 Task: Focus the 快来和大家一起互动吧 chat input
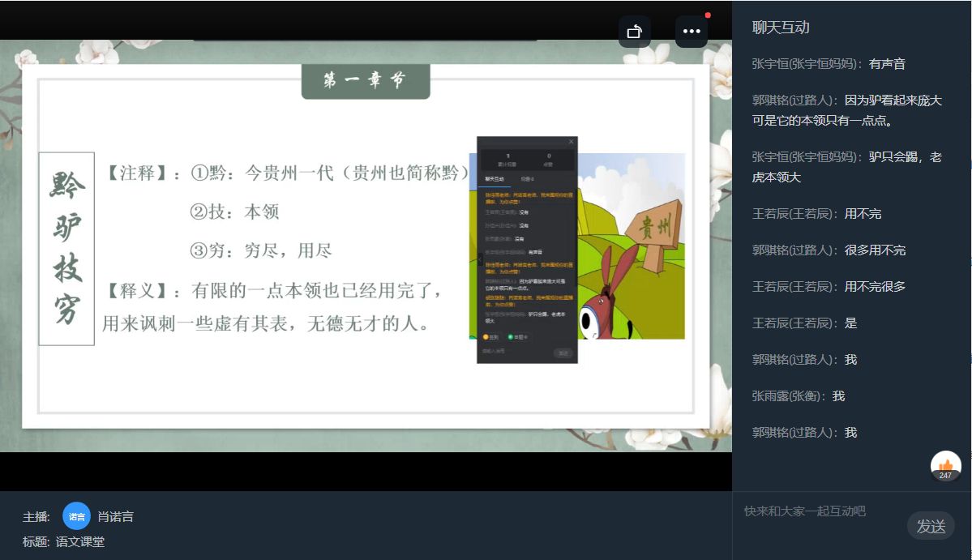[x=819, y=511]
